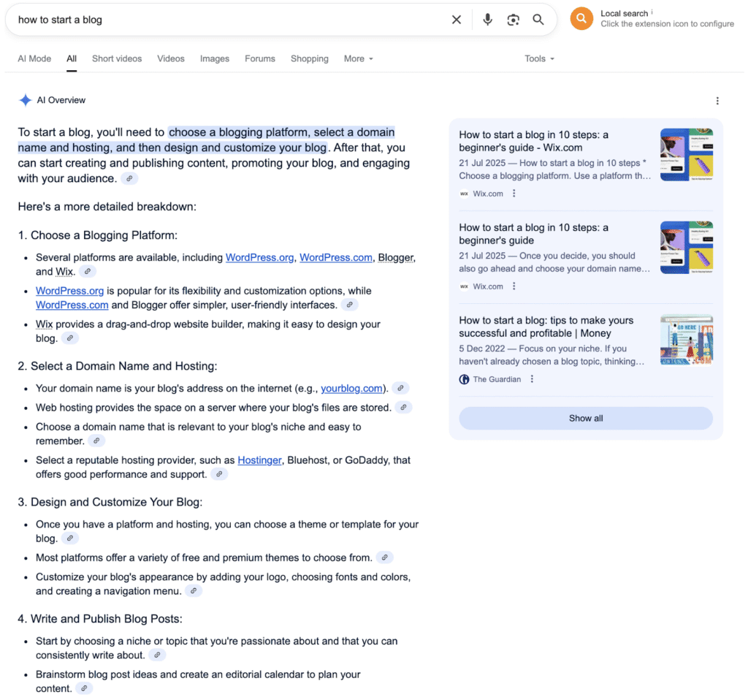The height and width of the screenshot is (700, 748).
Task: Click the dotted-underlined Blogger term
Action: tap(395, 258)
